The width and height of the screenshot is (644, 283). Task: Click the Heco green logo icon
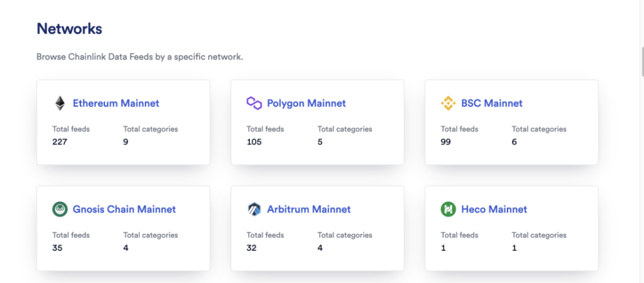point(448,210)
